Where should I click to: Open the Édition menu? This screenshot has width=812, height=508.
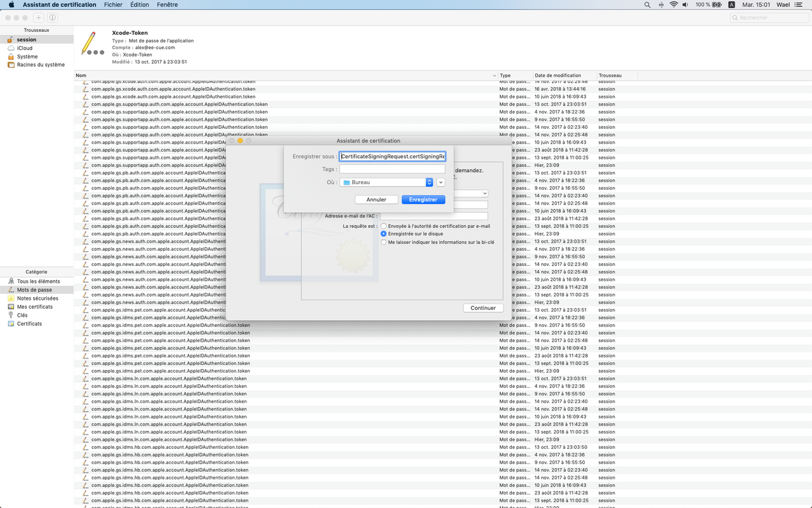pos(140,4)
